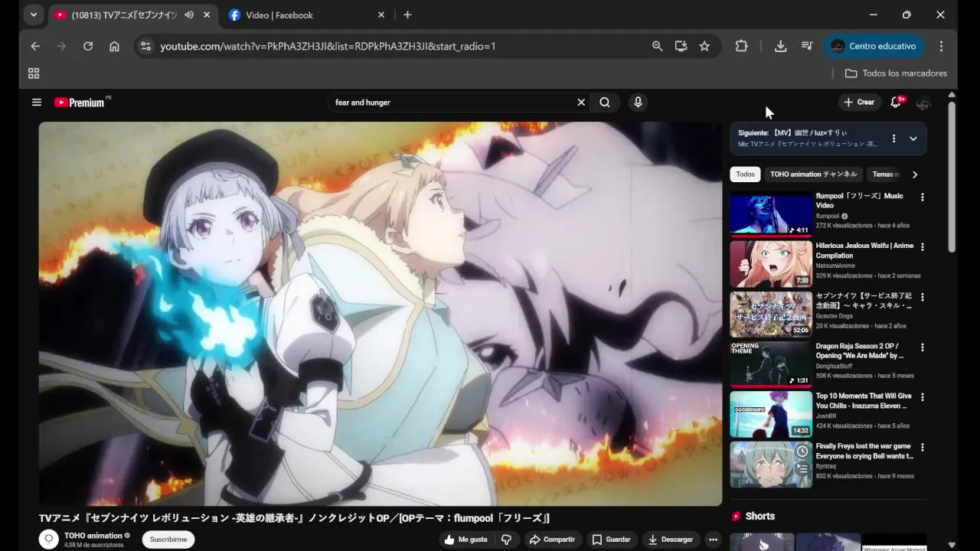Open TOHO animation channel avatar

[49, 540]
